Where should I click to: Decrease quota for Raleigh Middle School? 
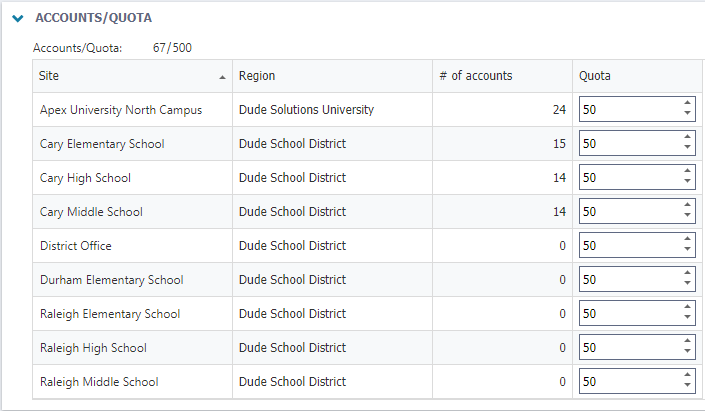687,387
